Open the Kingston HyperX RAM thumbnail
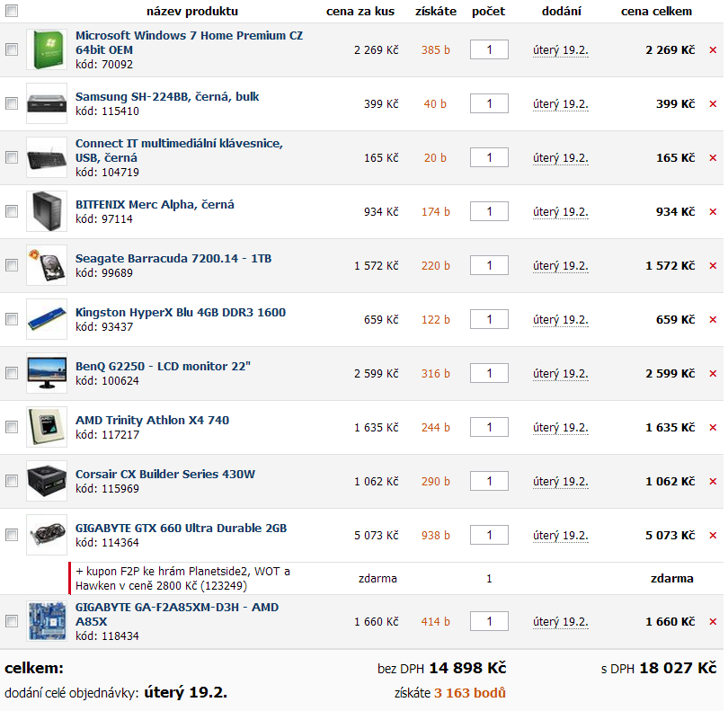The image size is (728, 711). [x=47, y=319]
